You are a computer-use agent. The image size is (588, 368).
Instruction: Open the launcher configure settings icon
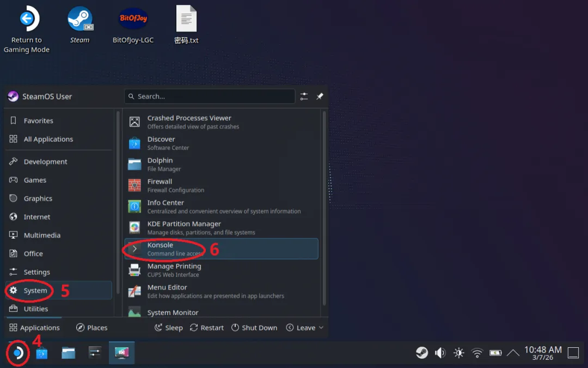pos(304,96)
